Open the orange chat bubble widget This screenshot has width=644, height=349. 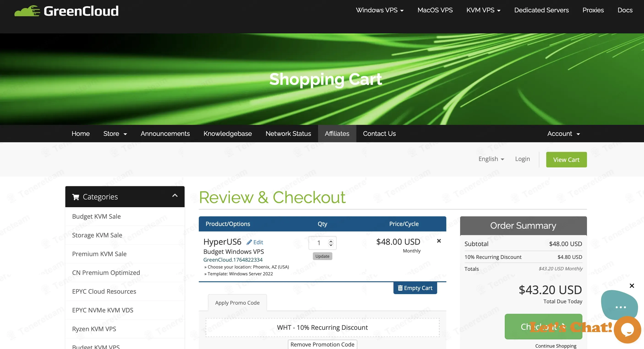[x=627, y=330]
